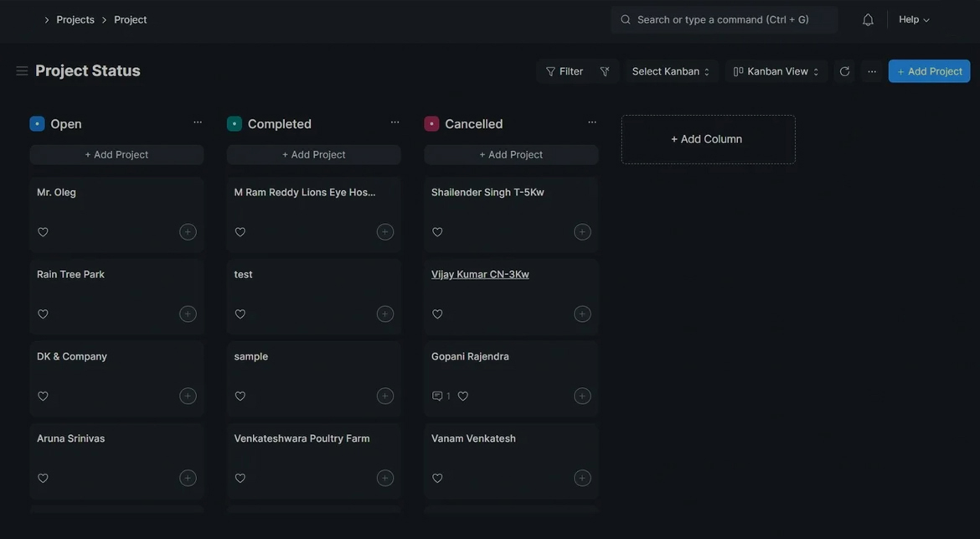This screenshot has width=980, height=539.
Task: Open the Select Kanban dropdown
Action: click(x=670, y=71)
